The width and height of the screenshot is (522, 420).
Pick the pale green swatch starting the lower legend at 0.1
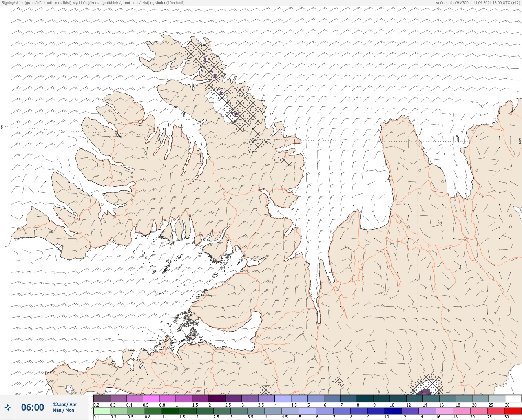click(102, 411)
